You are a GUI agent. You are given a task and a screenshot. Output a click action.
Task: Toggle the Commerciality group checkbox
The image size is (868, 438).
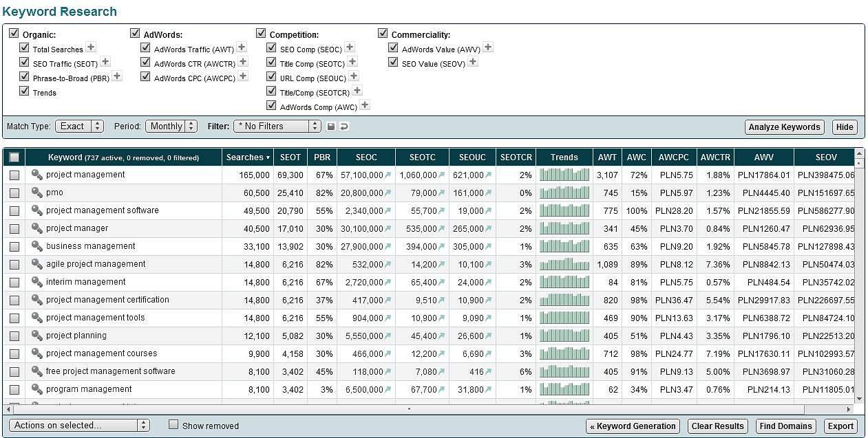click(x=383, y=33)
